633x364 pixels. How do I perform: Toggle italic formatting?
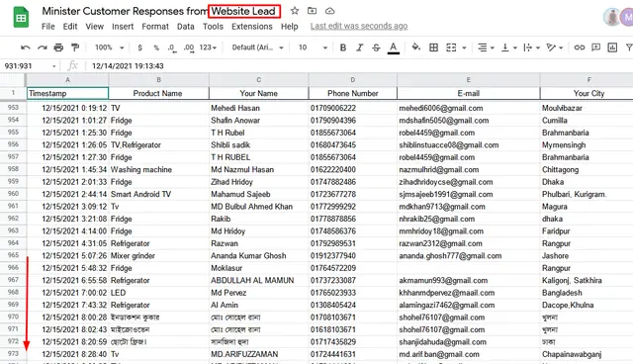[359, 47]
